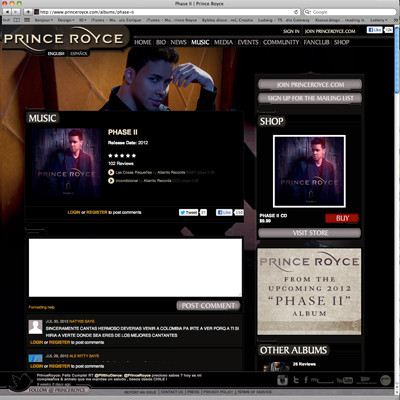This screenshot has height=400, width=400.
Task: Open the YouTube icon in the footer
Action: click(x=344, y=380)
